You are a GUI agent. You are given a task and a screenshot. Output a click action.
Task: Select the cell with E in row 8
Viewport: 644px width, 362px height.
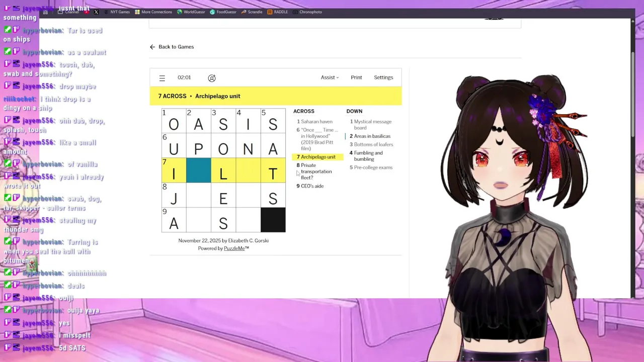[223, 195]
